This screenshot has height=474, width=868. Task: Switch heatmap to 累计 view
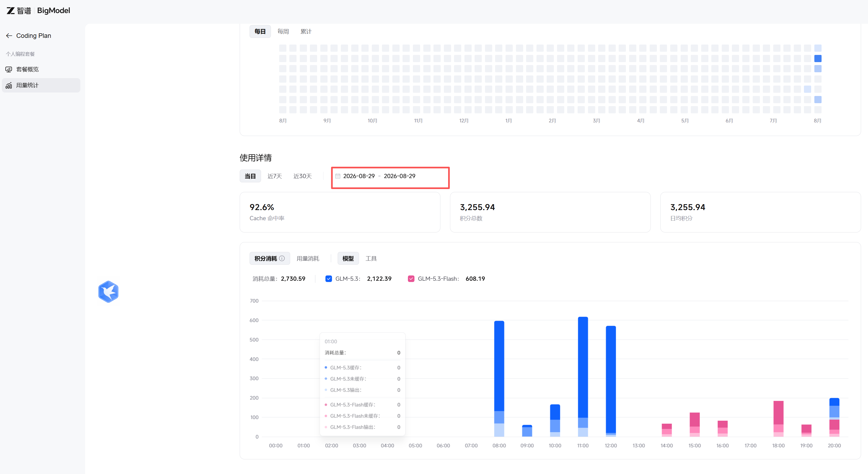point(306,32)
